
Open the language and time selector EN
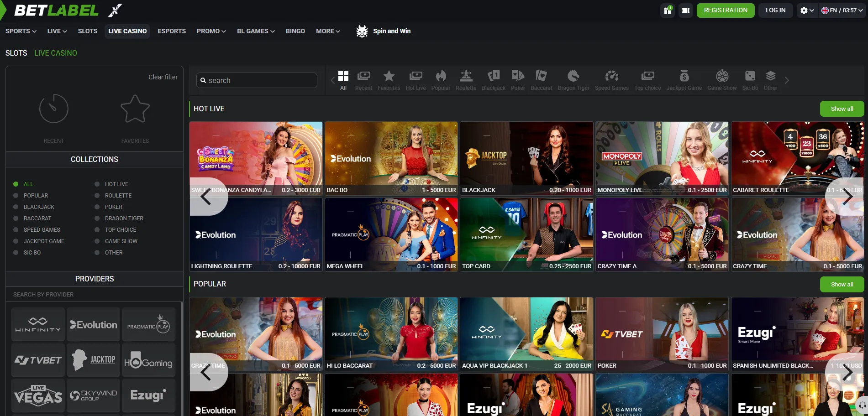point(842,10)
